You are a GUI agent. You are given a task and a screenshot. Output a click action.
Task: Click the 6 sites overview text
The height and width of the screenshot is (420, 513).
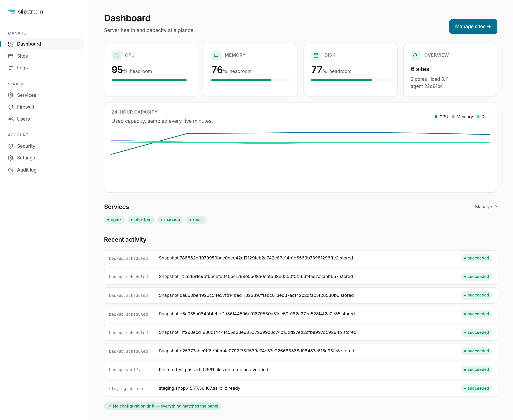click(420, 69)
